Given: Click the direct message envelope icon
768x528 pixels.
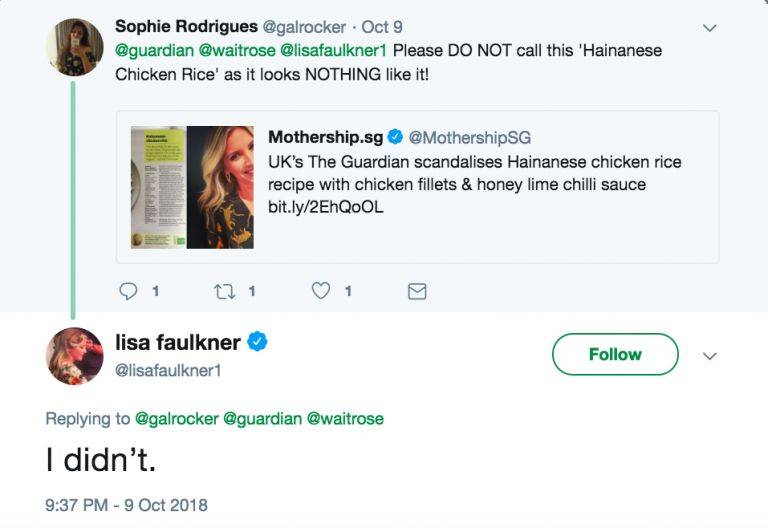Looking at the screenshot, I should pyautogui.click(x=418, y=291).
